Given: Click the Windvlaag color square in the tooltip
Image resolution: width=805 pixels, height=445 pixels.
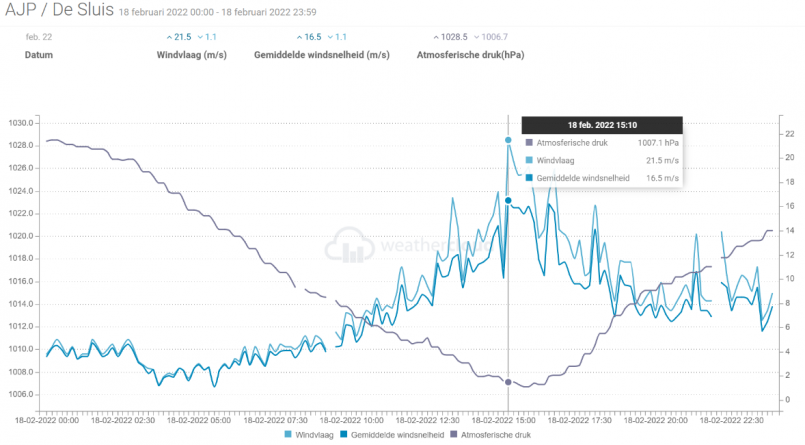Looking at the screenshot, I should [x=529, y=160].
